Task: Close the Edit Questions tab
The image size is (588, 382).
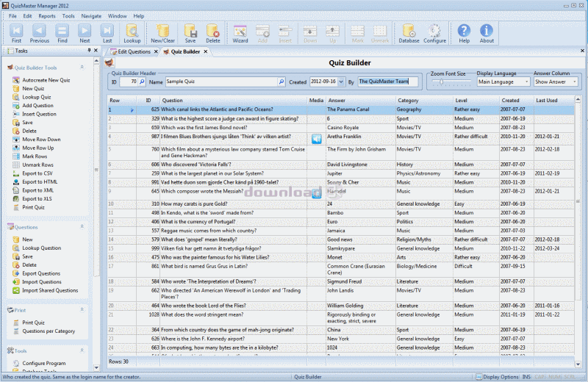Action: [x=156, y=51]
